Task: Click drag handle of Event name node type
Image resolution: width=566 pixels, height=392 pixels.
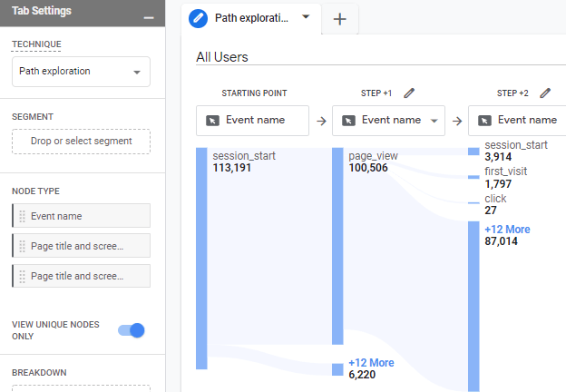Action: (x=22, y=216)
